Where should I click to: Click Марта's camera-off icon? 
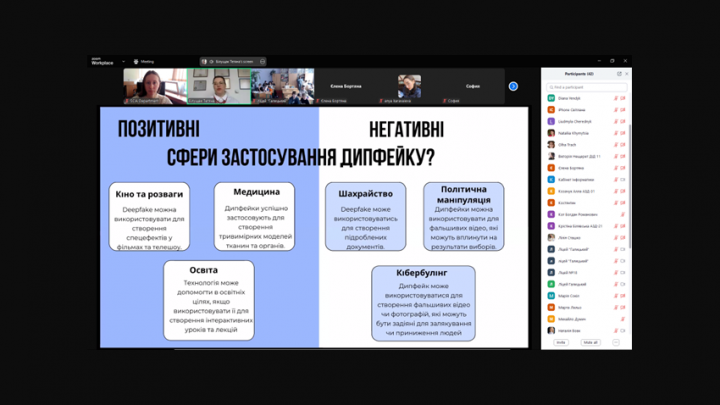click(623, 308)
